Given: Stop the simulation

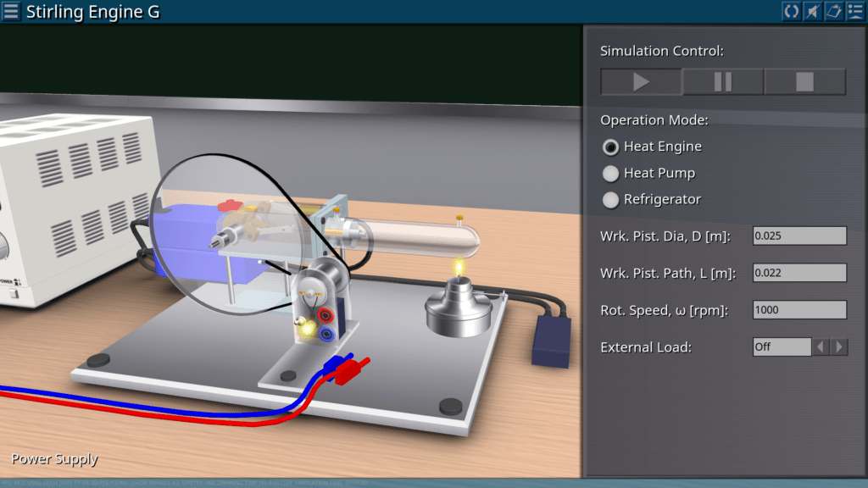Looking at the screenshot, I should [x=804, y=81].
